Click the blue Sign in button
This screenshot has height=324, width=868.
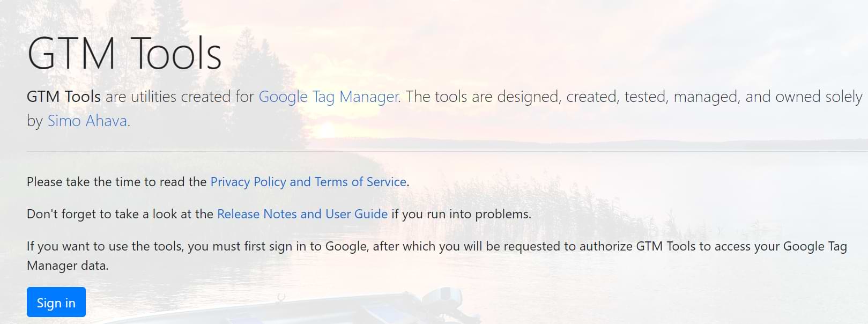56,303
